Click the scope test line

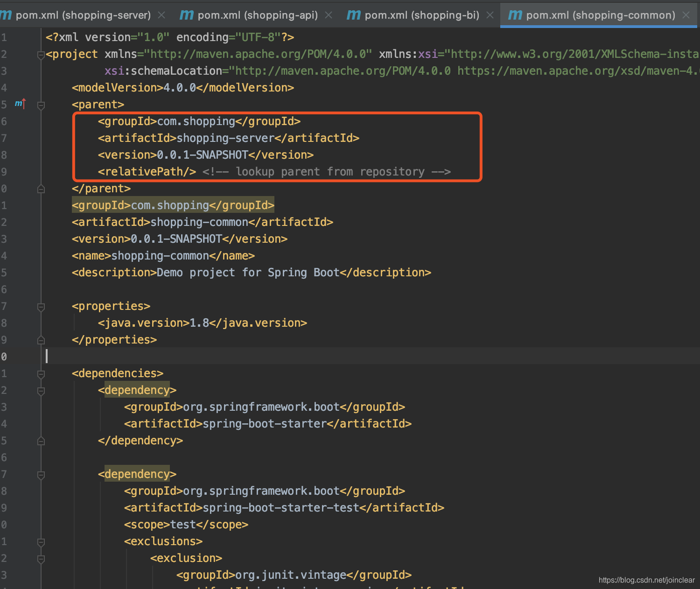point(186,525)
